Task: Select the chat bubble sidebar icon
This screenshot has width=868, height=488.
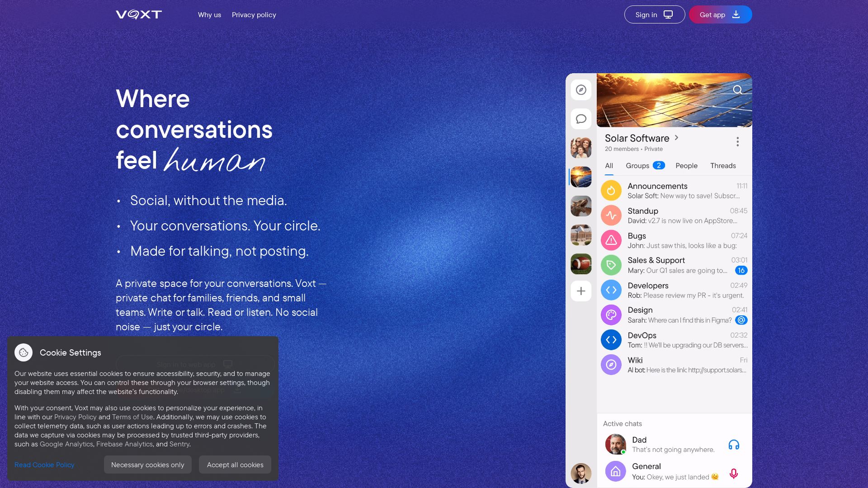Action: (x=581, y=119)
